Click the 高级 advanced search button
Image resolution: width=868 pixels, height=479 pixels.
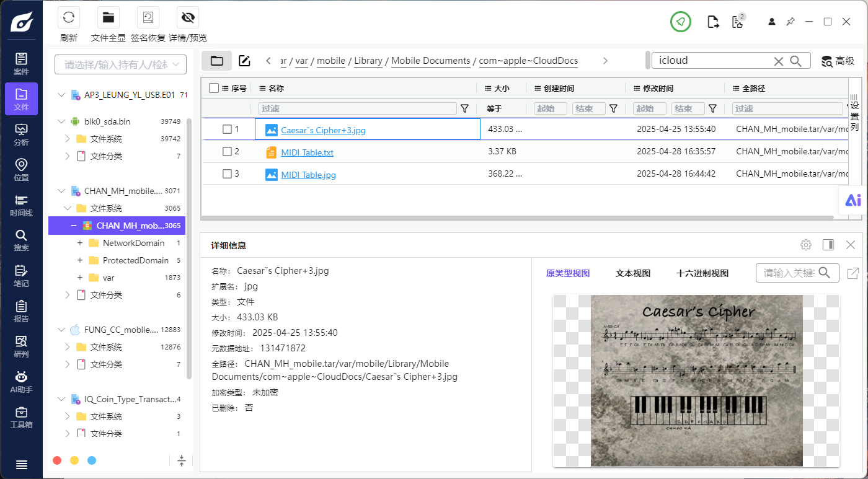coord(838,61)
